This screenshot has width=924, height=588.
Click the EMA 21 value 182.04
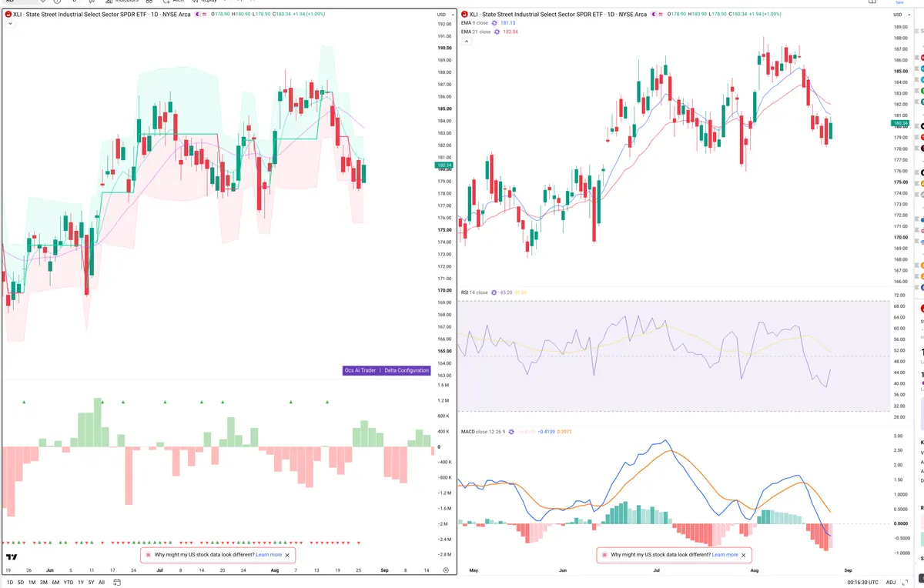[x=510, y=32]
